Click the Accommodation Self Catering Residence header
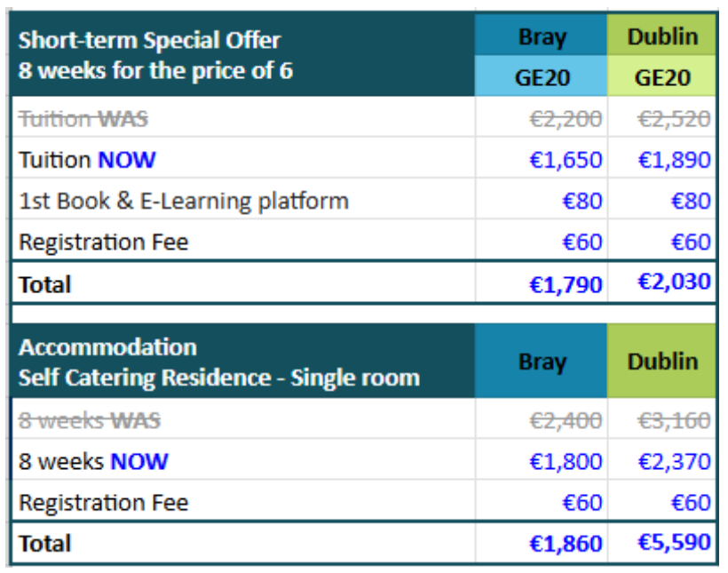 point(218,362)
